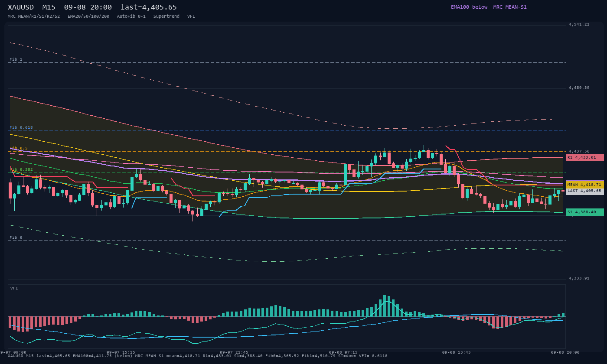
Task: Click the 09-08 20:00 time axis label
Action: [565, 352]
